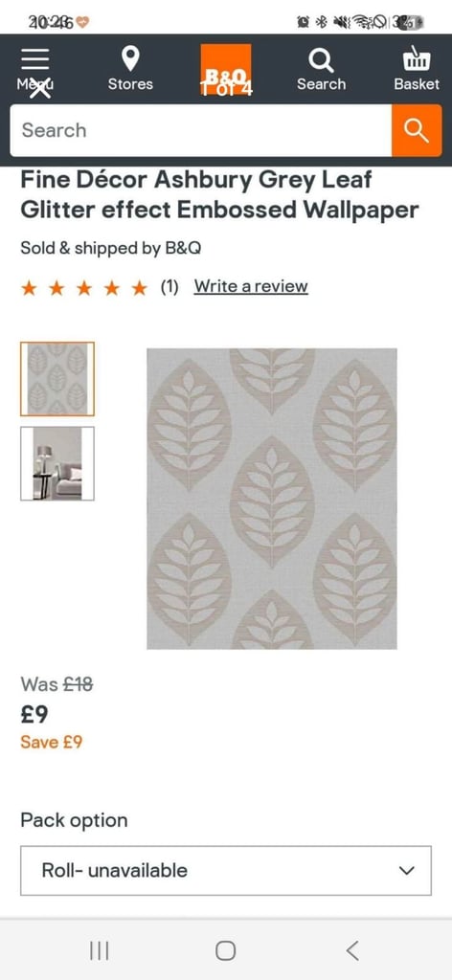Expand the Pack option dropdown

tap(226, 871)
